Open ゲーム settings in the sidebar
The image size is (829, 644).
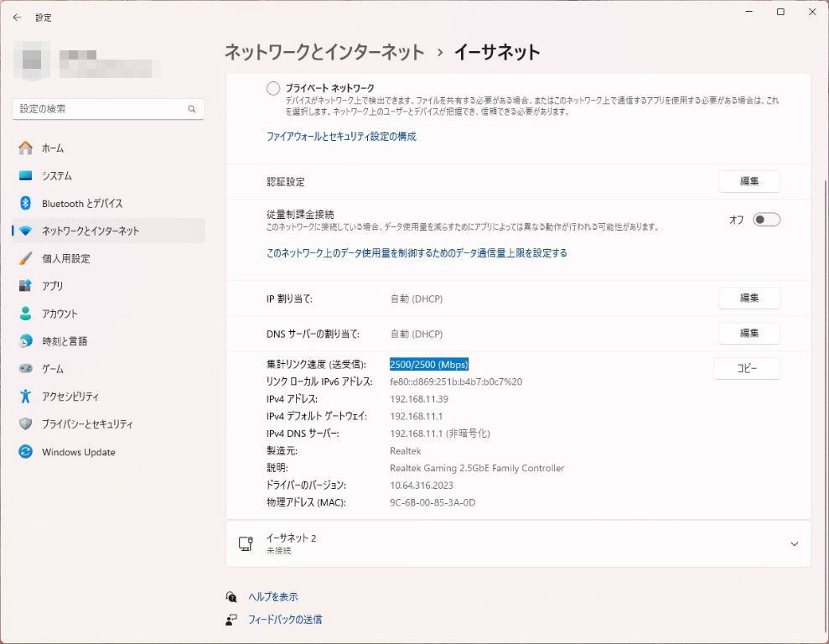coord(52,369)
